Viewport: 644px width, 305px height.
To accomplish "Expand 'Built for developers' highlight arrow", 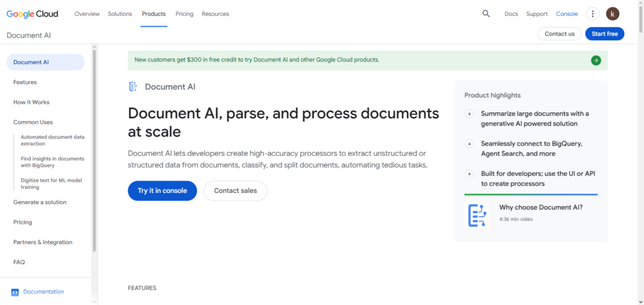I will pyautogui.click(x=469, y=174).
